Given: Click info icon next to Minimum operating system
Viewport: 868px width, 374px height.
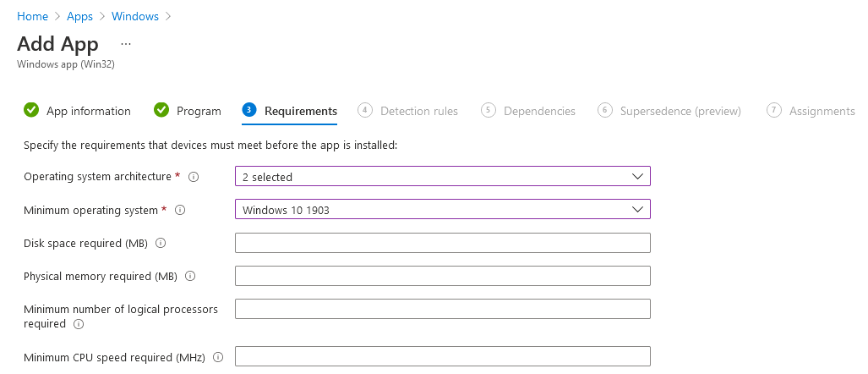Looking at the screenshot, I should [179, 210].
